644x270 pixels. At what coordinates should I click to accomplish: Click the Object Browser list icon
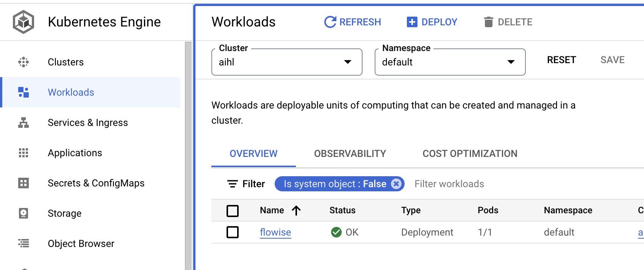pyautogui.click(x=23, y=244)
